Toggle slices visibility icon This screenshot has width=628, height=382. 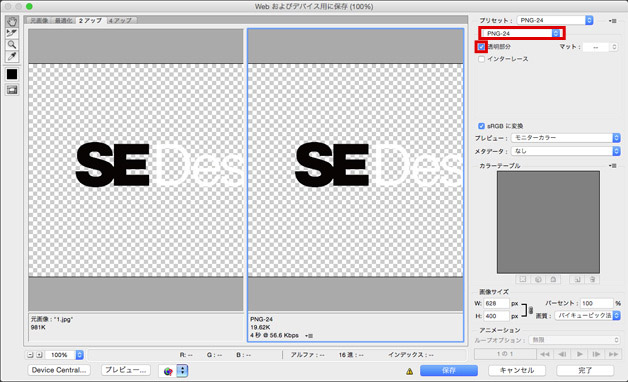[12, 90]
